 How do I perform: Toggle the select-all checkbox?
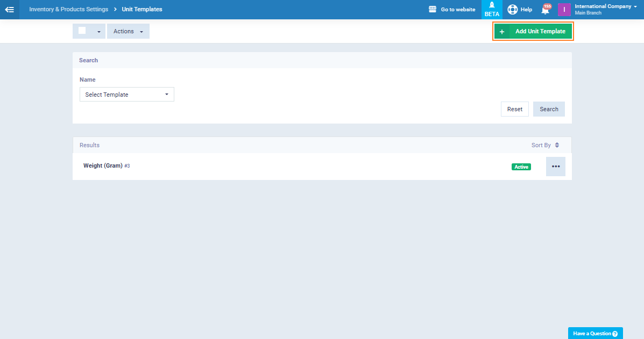tap(82, 31)
